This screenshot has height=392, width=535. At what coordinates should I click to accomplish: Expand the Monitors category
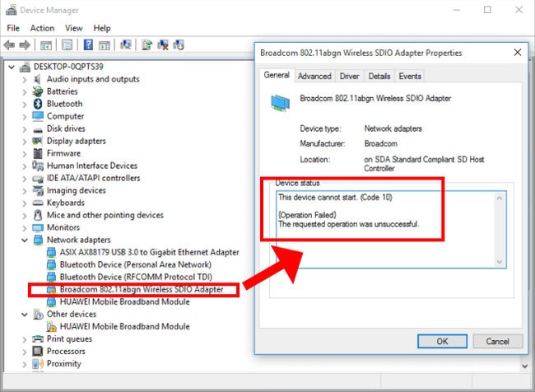pos(25,228)
